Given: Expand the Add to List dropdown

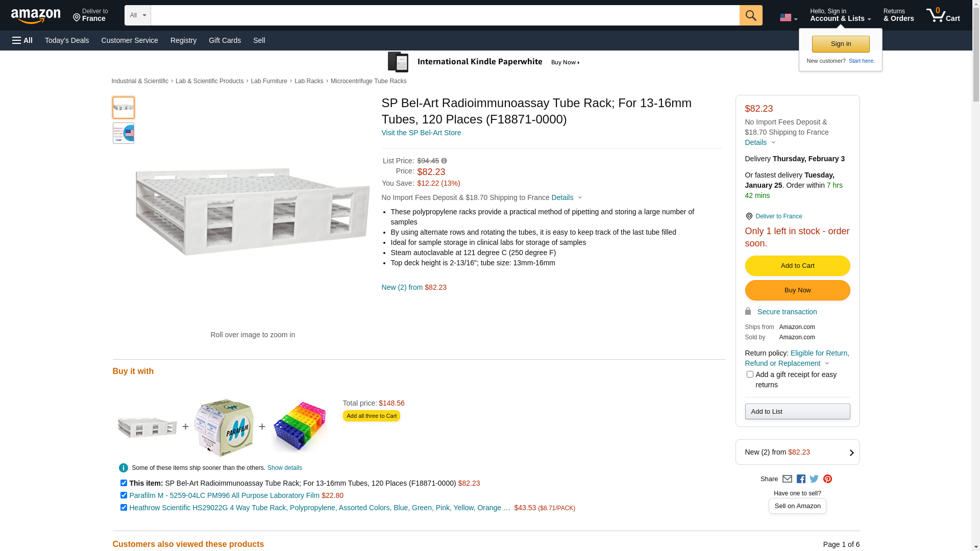Looking at the screenshot, I should [797, 412].
